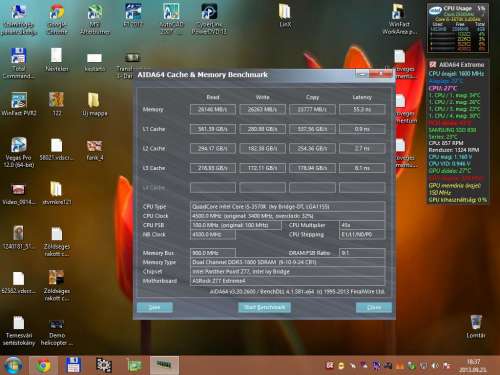Click the L3 Cache Write value 112.11 GB/s
Viewport: 500px width, 375px height.
coord(262,168)
